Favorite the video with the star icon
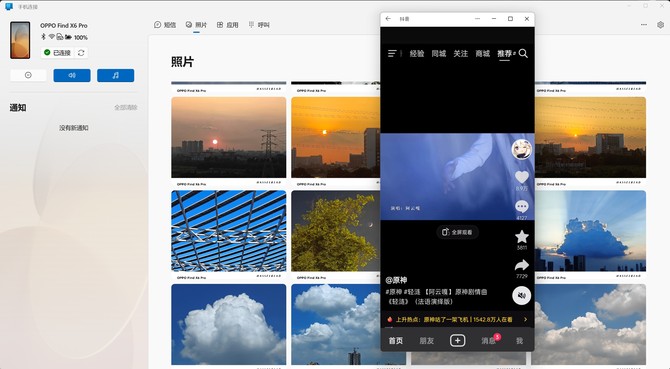Screen dimensions: 670x369 click(x=522, y=236)
